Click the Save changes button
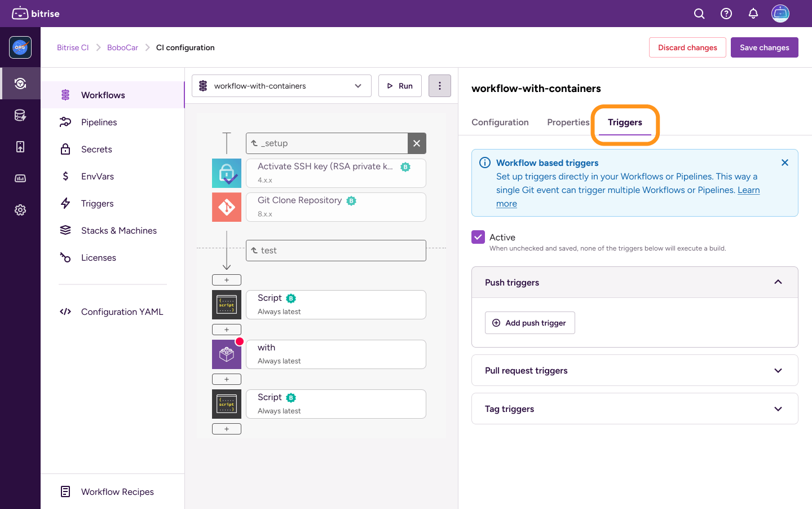Image resolution: width=812 pixels, height=509 pixels. coord(764,47)
